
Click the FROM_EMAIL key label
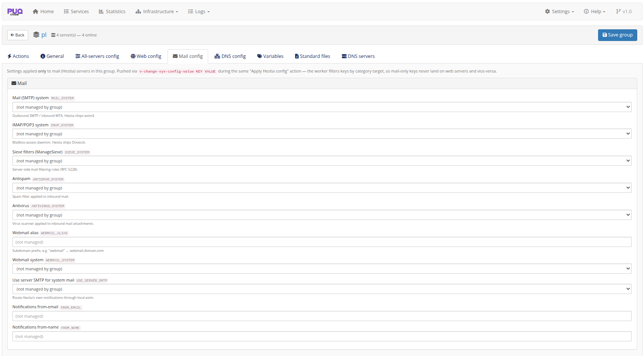coord(71,308)
